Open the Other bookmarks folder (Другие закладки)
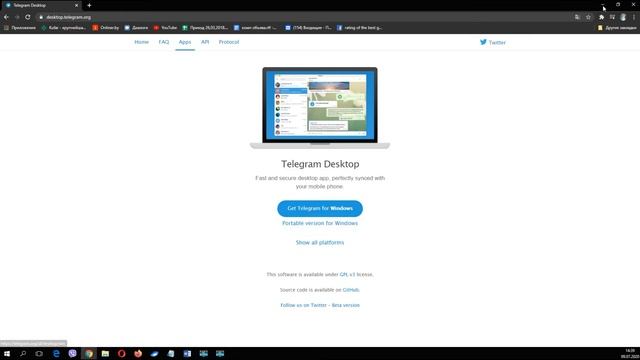The image size is (640, 360). (x=617, y=28)
